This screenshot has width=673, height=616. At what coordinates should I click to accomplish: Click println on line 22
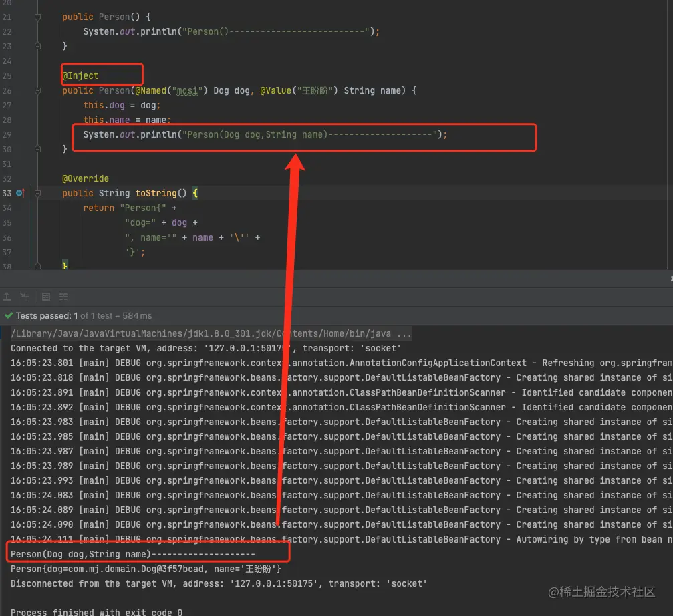[158, 32]
